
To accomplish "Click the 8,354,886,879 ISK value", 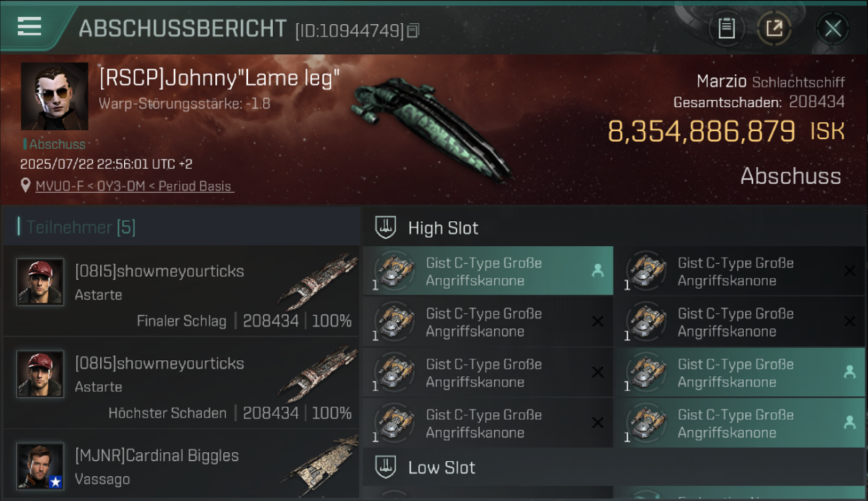I will coord(701,132).
